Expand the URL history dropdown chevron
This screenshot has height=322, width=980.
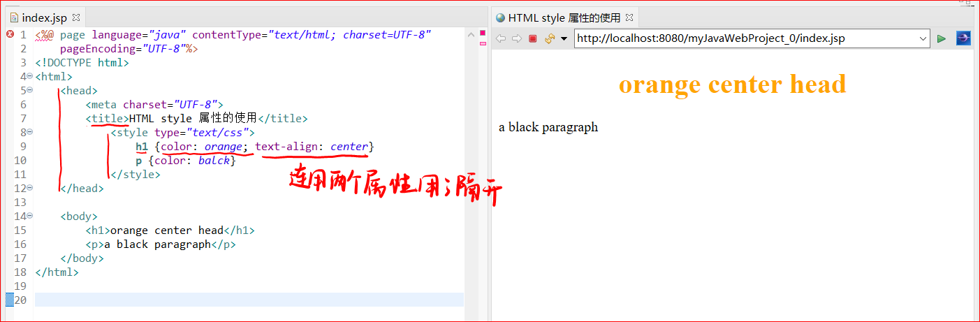coord(923,38)
